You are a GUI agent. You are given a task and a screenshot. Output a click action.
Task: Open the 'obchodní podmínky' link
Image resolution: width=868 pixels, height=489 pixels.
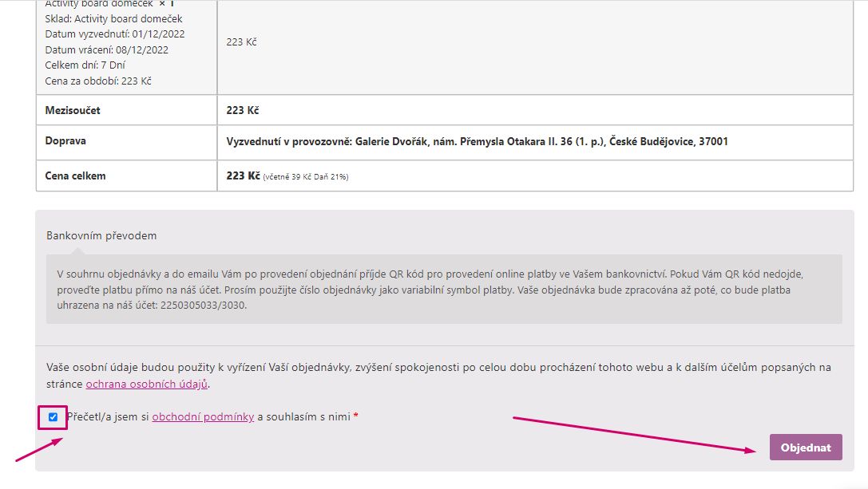click(x=203, y=416)
